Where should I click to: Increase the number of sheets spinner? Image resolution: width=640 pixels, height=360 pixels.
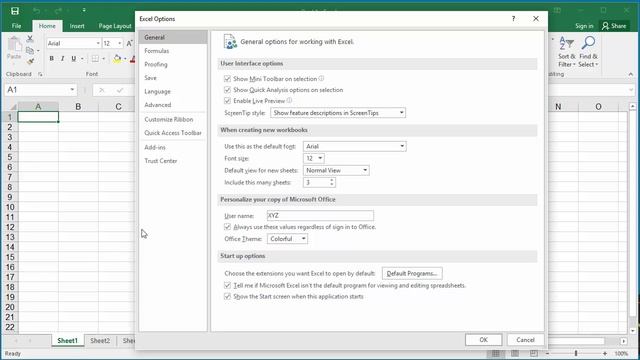332,180
